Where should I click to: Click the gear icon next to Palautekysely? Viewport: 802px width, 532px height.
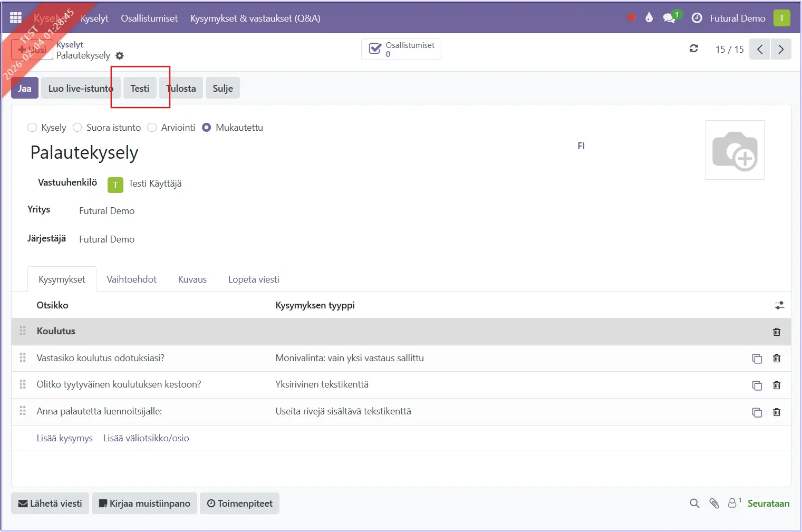(120, 56)
